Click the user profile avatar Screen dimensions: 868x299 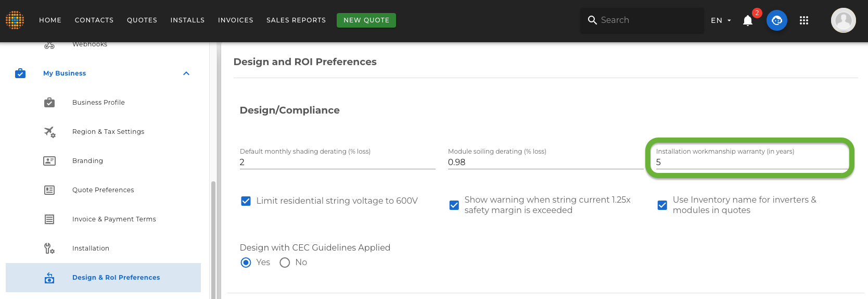(x=844, y=20)
